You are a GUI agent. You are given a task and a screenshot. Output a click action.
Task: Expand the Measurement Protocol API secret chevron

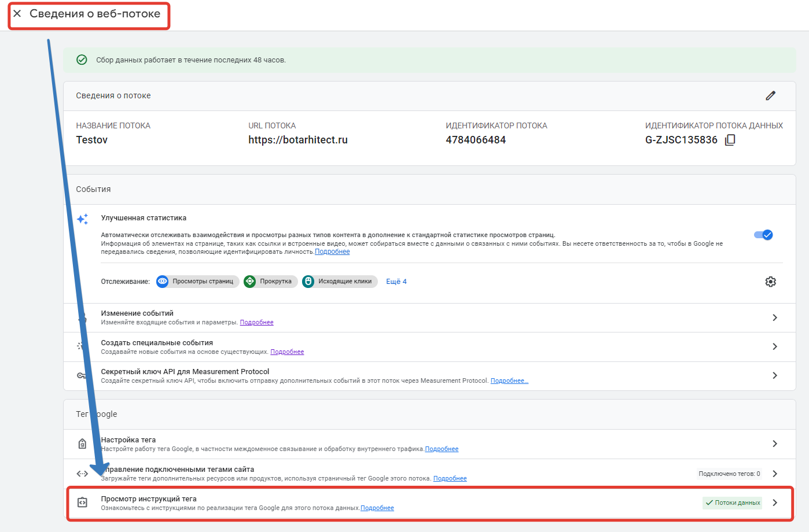774,375
